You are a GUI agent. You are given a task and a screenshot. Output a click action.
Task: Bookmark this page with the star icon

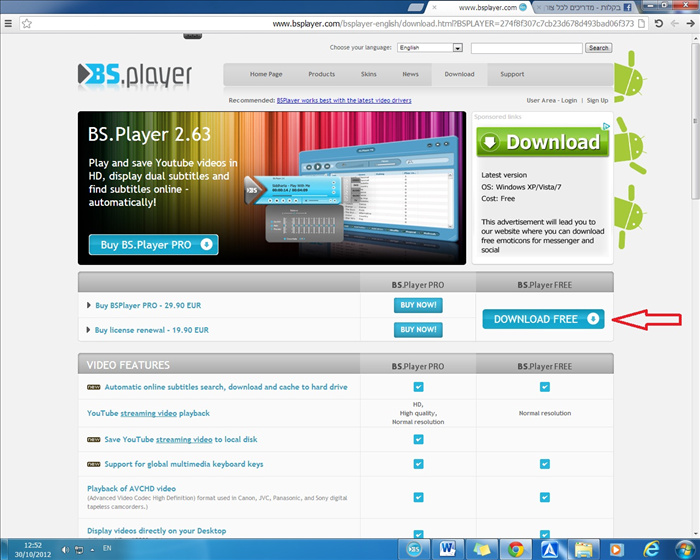pyautogui.click(x=27, y=24)
